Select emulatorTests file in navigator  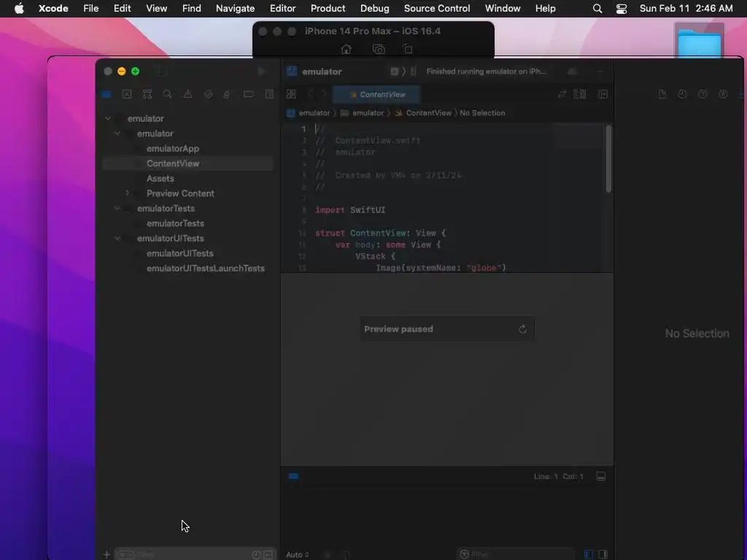175,223
